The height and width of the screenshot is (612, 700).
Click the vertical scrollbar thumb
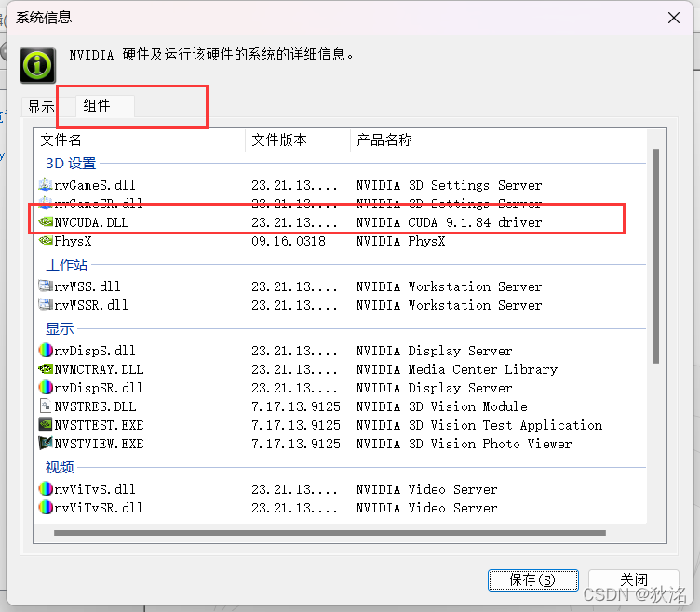[x=656, y=256]
